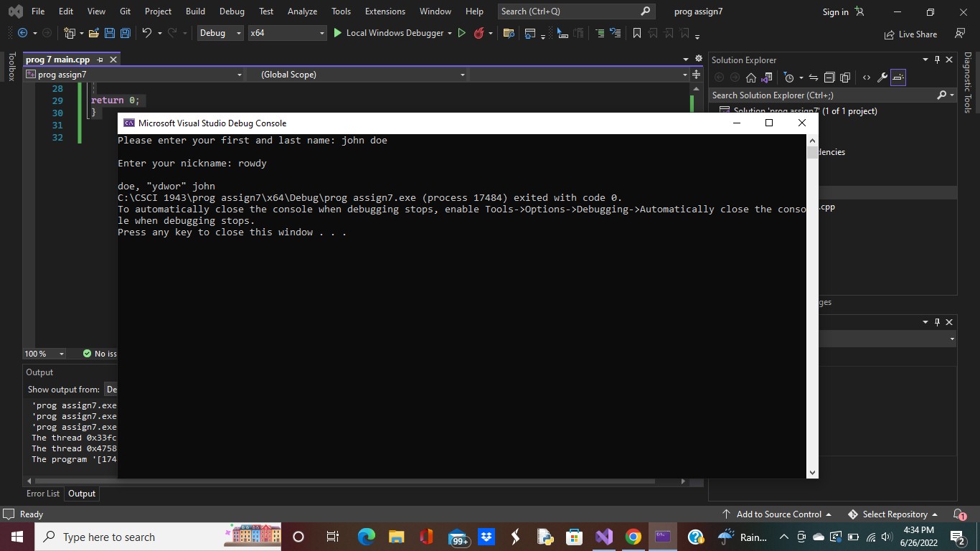Viewport: 980px width, 551px height.
Task: Open Properties with the wrench icon
Action: tap(882, 77)
